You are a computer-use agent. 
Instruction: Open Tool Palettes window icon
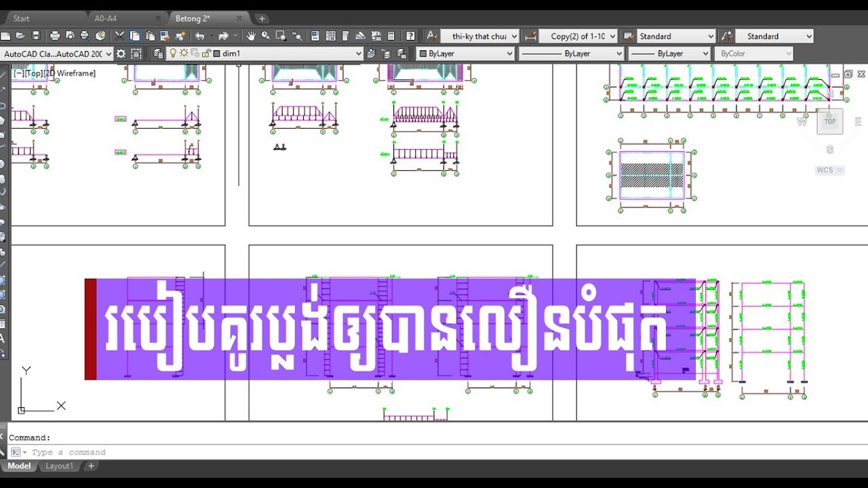(x=345, y=36)
